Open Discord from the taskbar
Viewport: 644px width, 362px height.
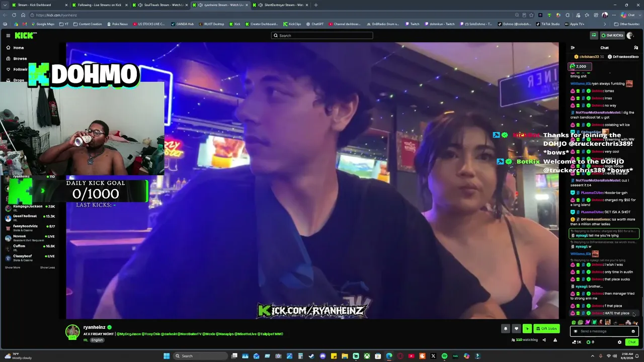coord(323,356)
